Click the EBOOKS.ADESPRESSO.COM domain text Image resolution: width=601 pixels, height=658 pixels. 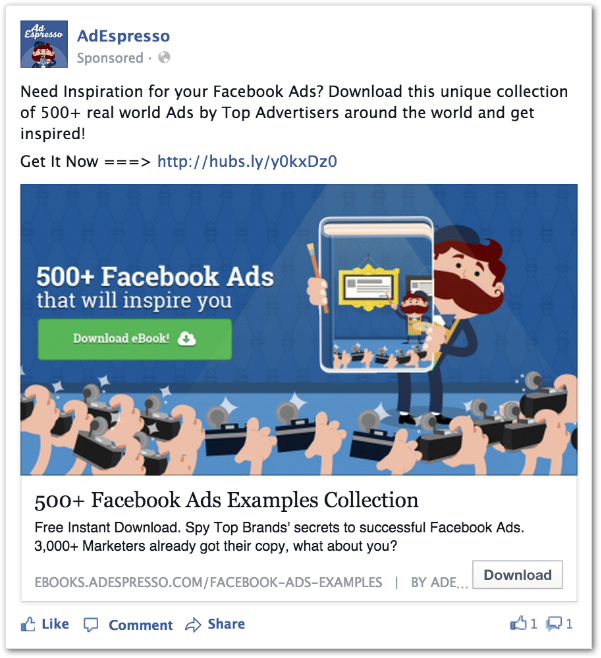coord(208,582)
